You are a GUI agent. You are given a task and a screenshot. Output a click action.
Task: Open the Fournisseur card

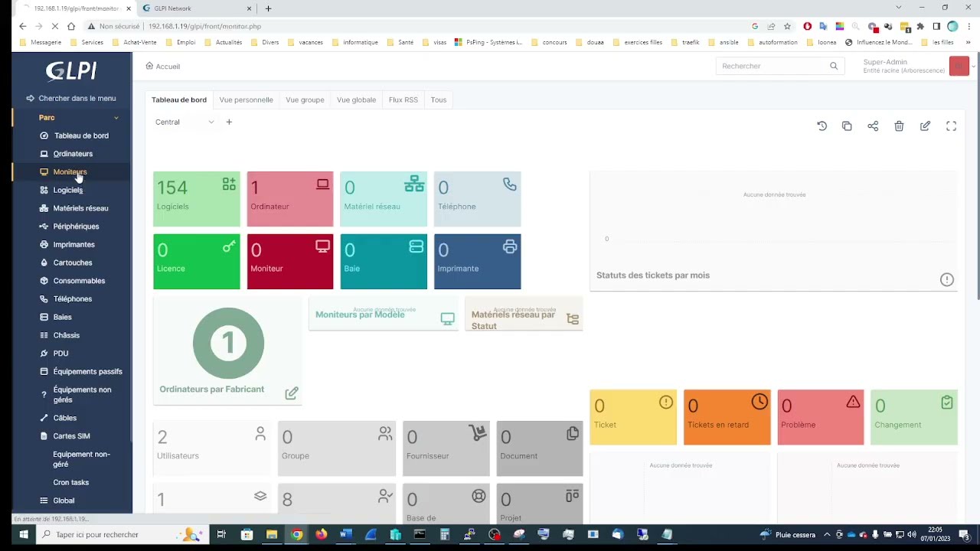(x=446, y=448)
